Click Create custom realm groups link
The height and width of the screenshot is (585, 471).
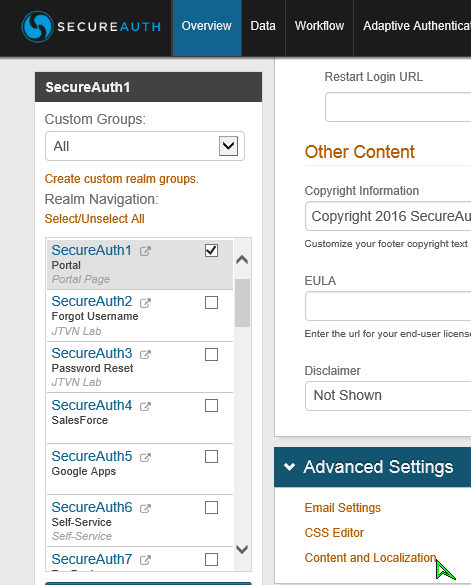pyautogui.click(x=122, y=179)
